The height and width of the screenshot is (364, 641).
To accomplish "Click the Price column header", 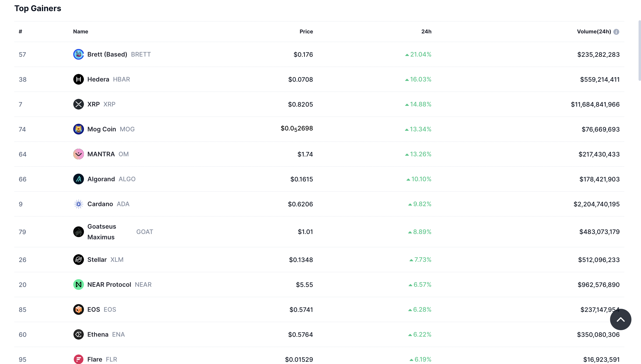I will click(x=306, y=31).
